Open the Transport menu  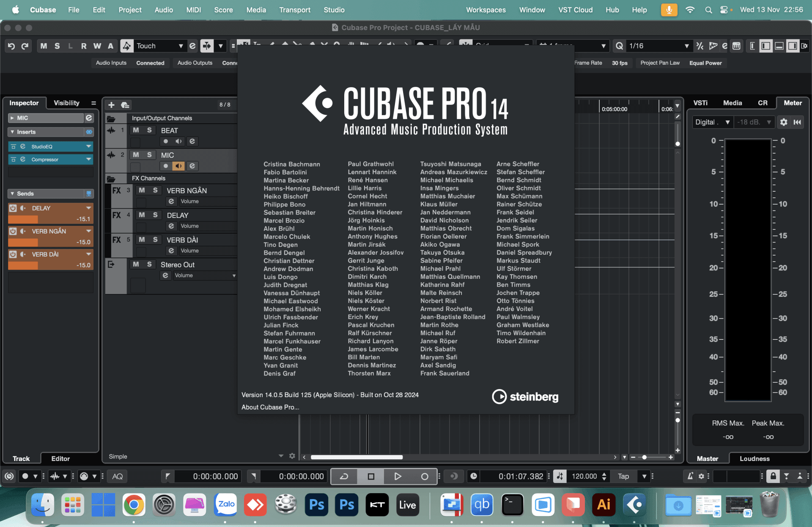(295, 10)
